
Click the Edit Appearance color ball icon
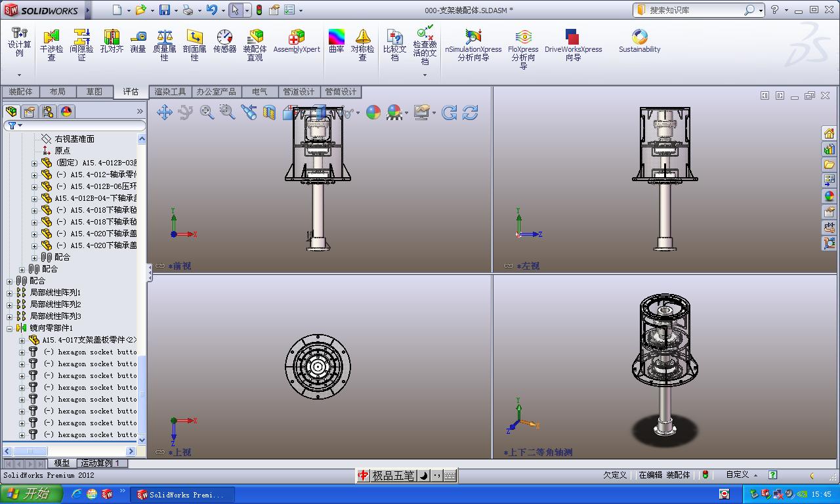373,112
